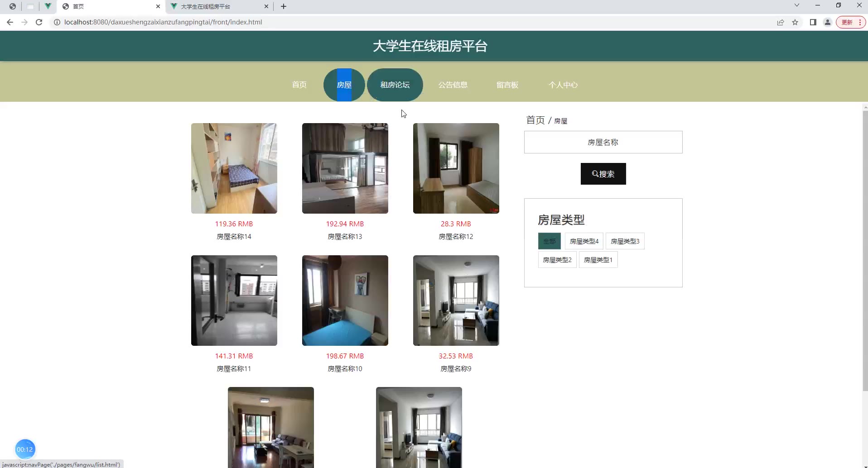Share this page from the address bar

click(x=781, y=22)
